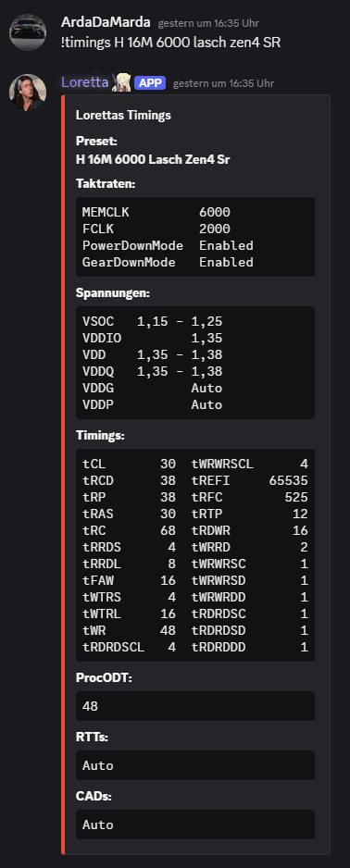Click the !timings command message text

click(170, 42)
